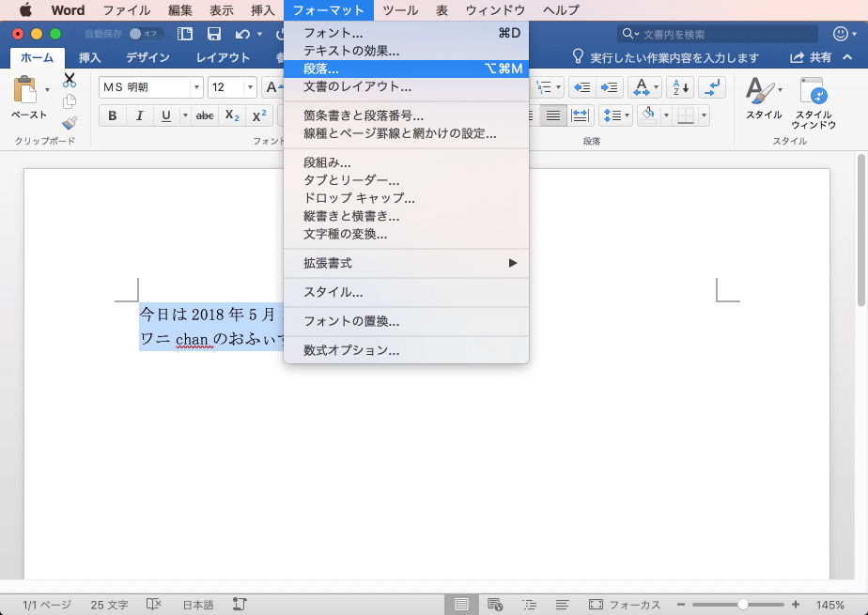The width and height of the screenshot is (868, 615).
Task: Show paragraph marks with the edit marks icon
Action: coord(712,87)
